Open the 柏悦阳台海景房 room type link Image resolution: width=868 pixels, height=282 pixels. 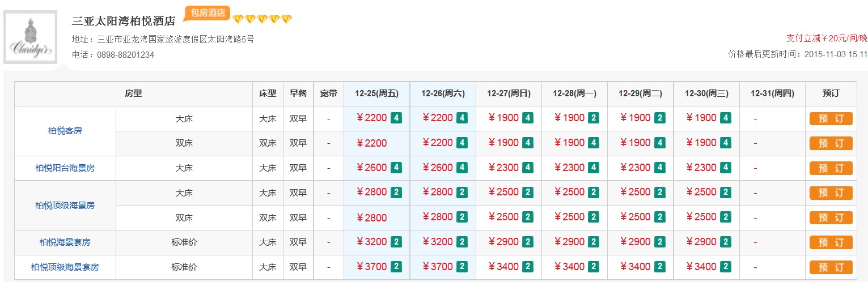coord(65,168)
